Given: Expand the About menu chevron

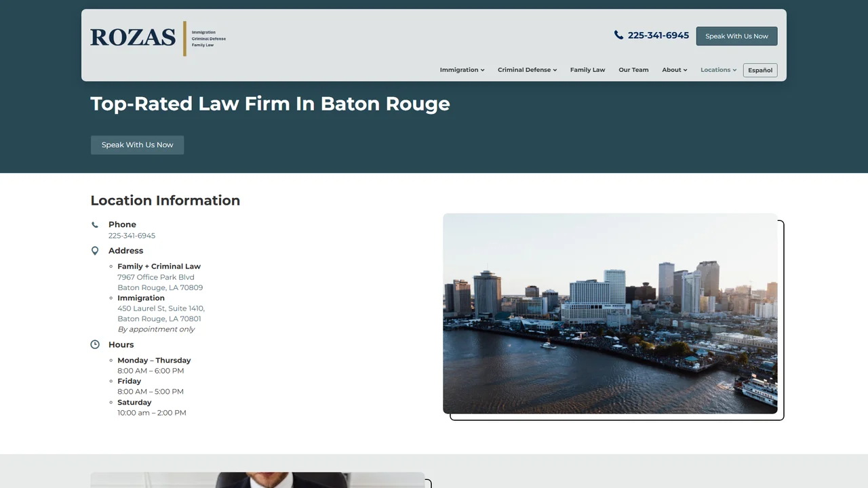Looking at the screenshot, I should (685, 70).
